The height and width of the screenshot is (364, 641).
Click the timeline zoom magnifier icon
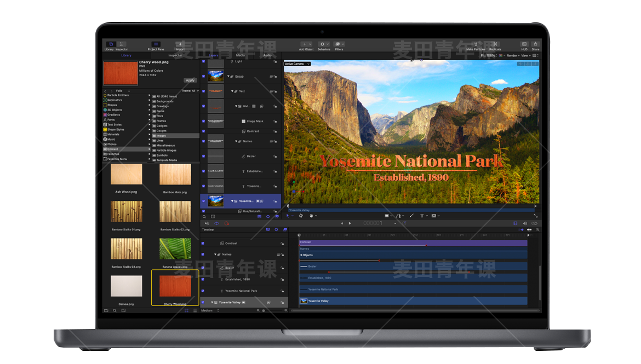click(x=537, y=229)
